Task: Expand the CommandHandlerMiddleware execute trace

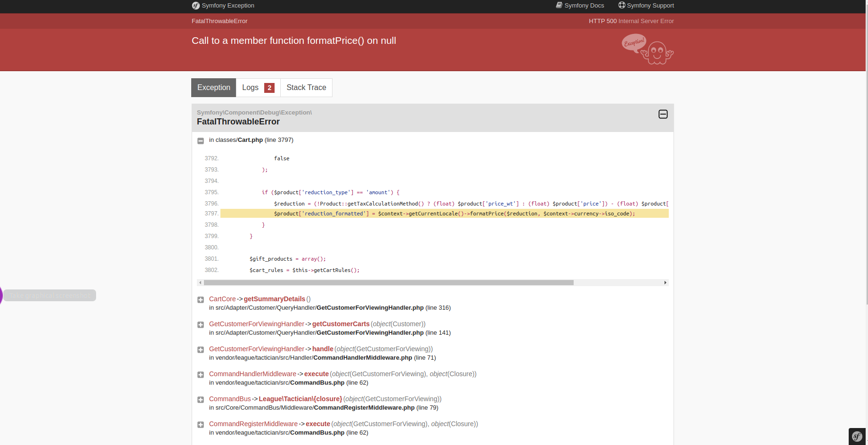Action: 201,374
